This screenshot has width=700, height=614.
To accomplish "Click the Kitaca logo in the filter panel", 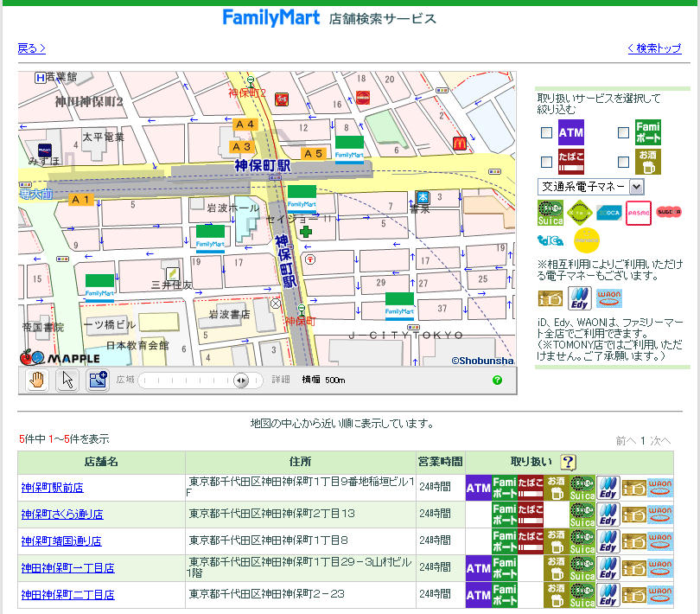I will [x=580, y=213].
